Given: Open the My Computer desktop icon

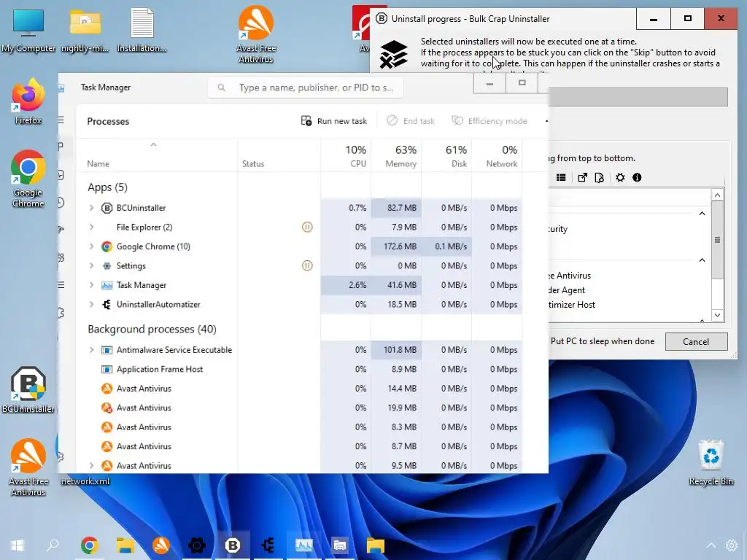Looking at the screenshot, I should pyautogui.click(x=28, y=29).
